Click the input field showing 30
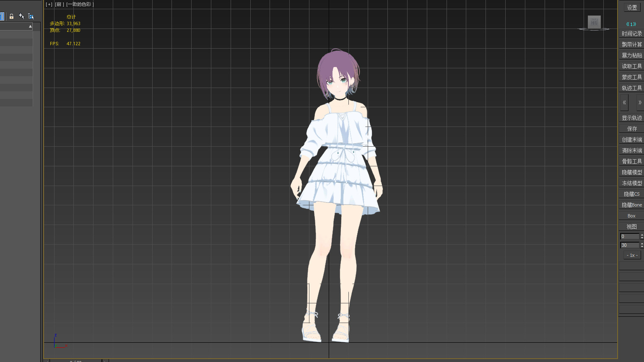The height and width of the screenshot is (362, 644). [629, 245]
